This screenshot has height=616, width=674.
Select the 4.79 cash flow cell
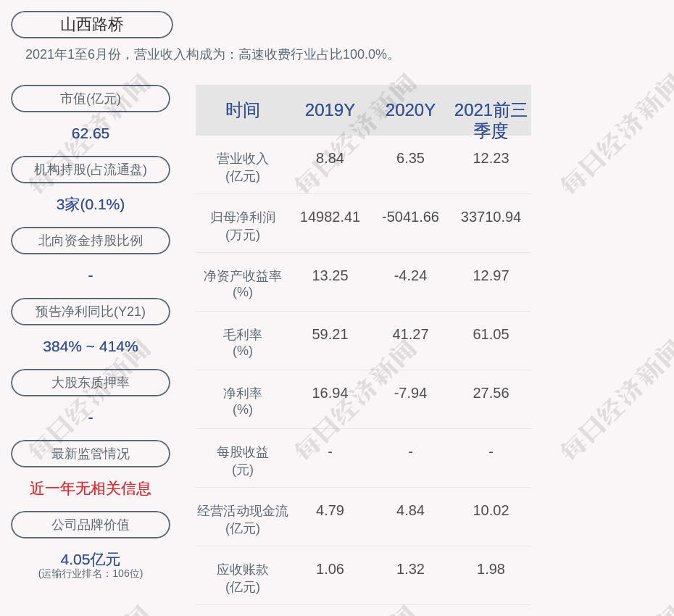click(x=330, y=510)
